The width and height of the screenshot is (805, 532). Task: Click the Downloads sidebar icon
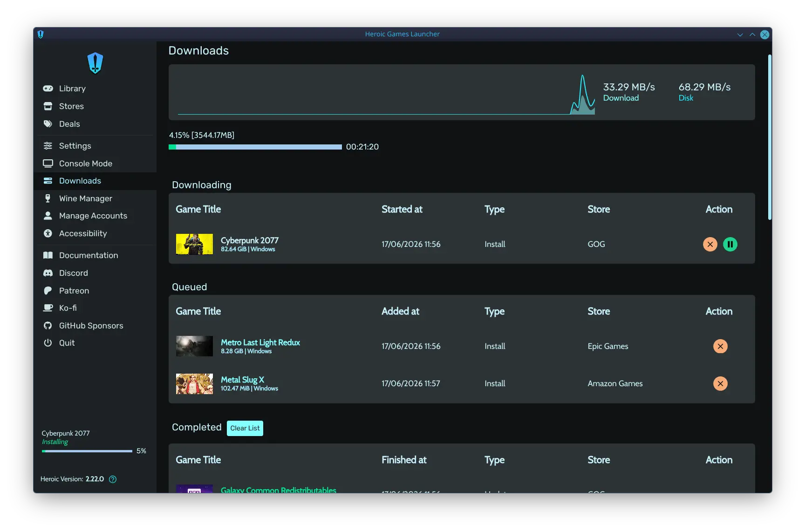[48, 181]
